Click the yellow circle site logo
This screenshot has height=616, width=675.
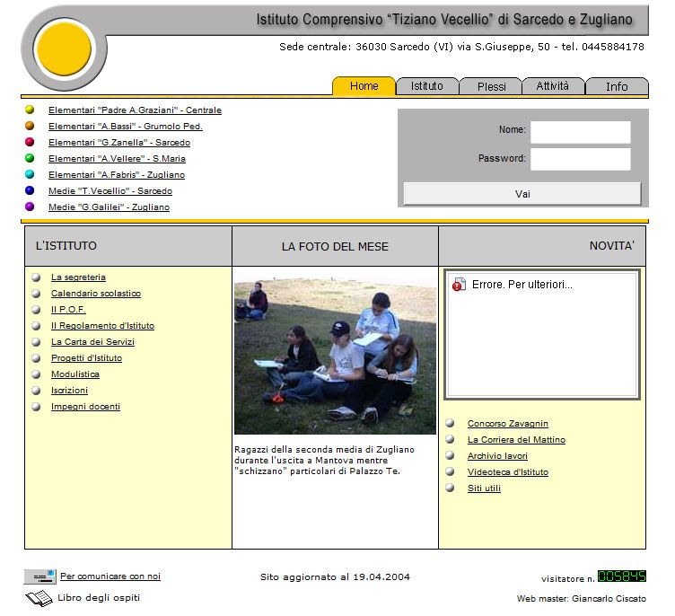[64, 48]
